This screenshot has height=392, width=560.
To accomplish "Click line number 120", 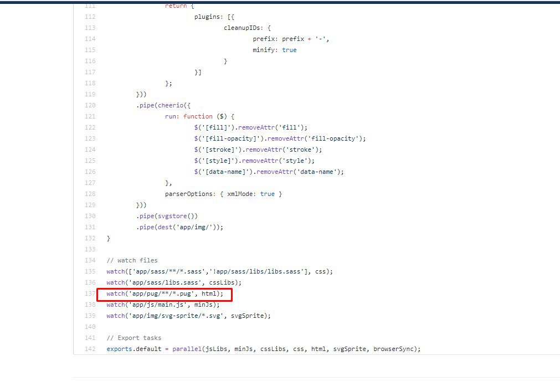I will [x=90, y=105].
